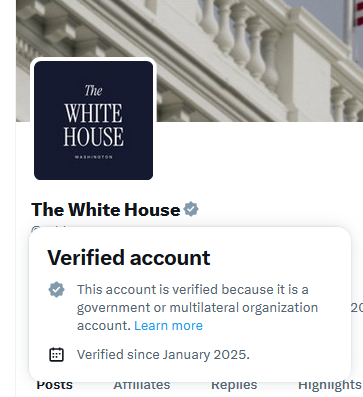Click The White House profile name
363x397 pixels.
click(106, 210)
